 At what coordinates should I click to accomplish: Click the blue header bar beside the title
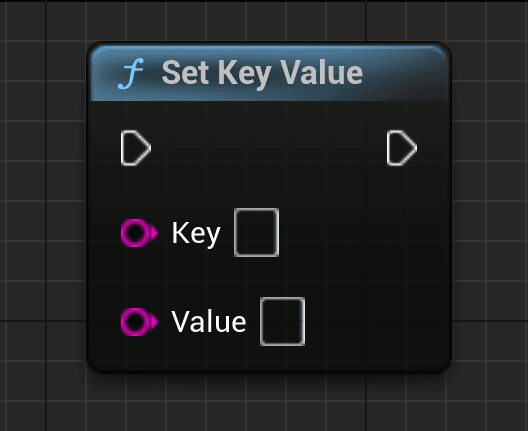click(x=404, y=74)
